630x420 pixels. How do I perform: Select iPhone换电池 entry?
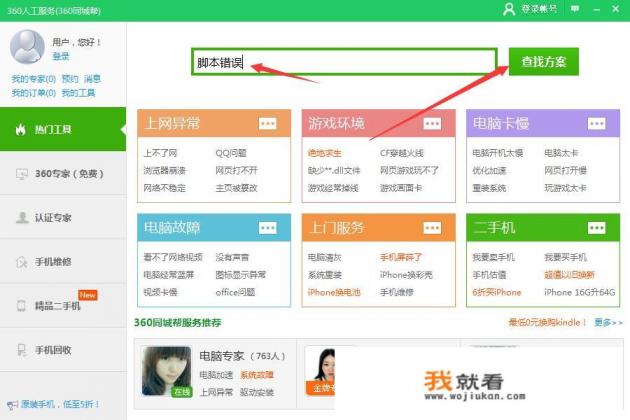tap(334, 292)
